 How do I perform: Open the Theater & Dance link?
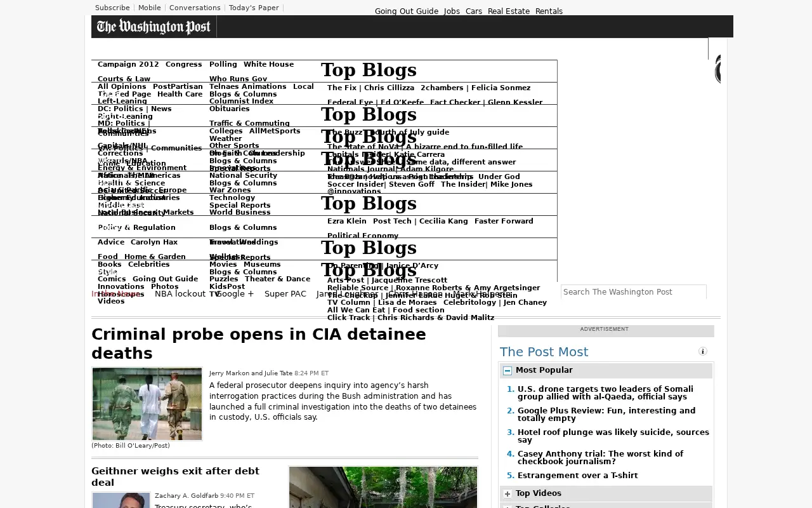[x=277, y=279]
